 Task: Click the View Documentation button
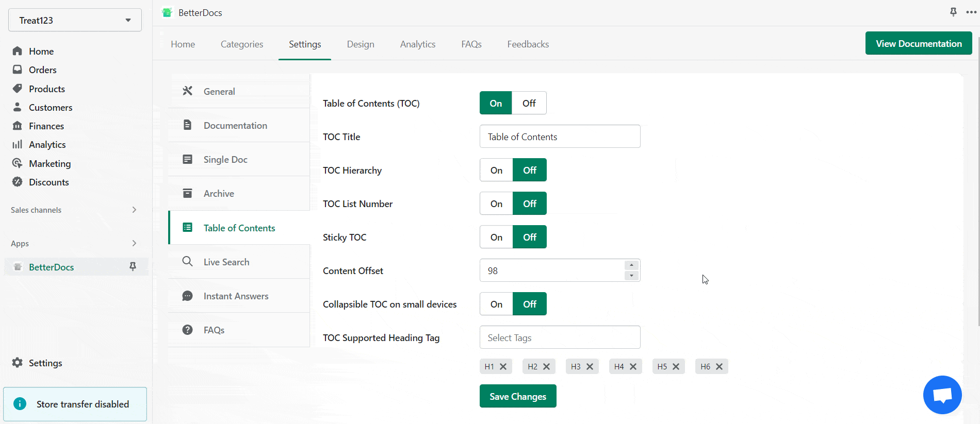point(919,43)
